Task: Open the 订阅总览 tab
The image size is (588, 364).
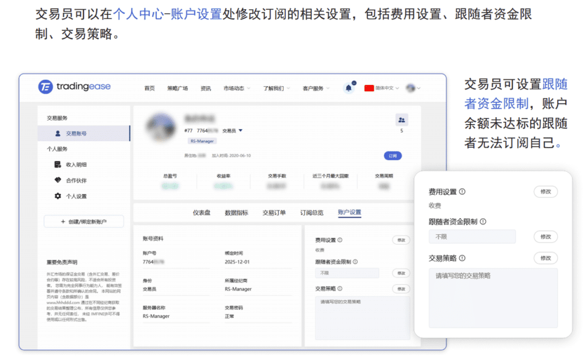Action: pos(311,212)
